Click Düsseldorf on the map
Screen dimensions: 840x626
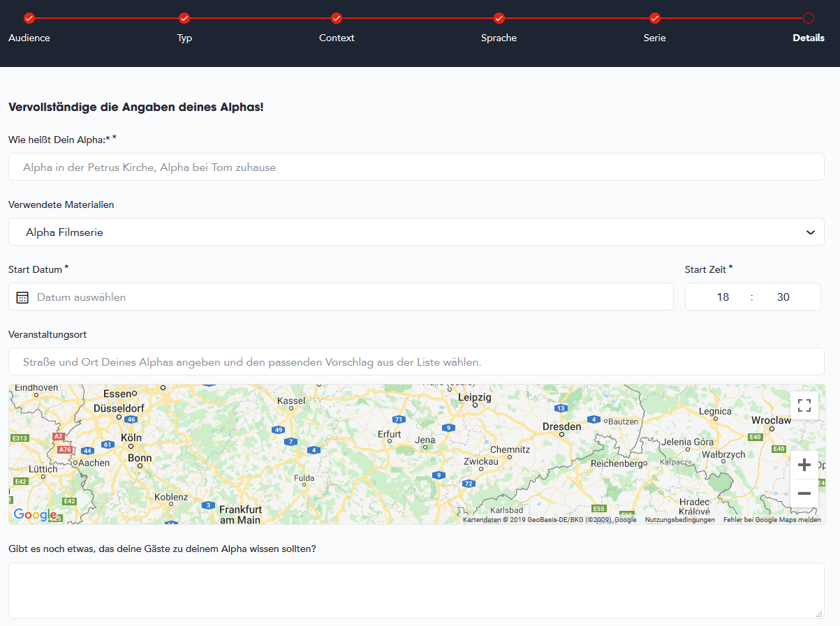point(119,408)
